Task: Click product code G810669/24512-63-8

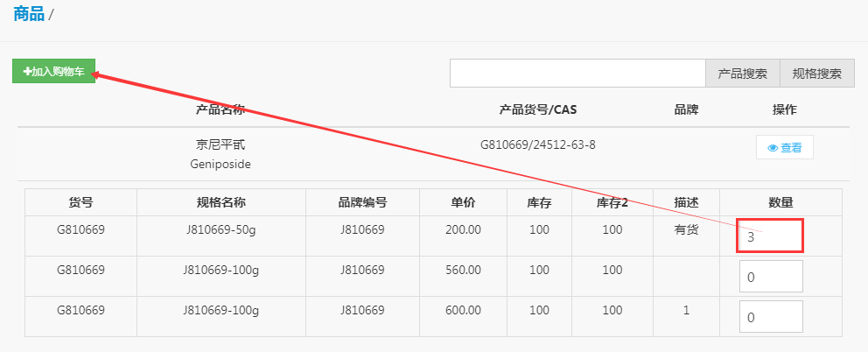Action: click(538, 144)
